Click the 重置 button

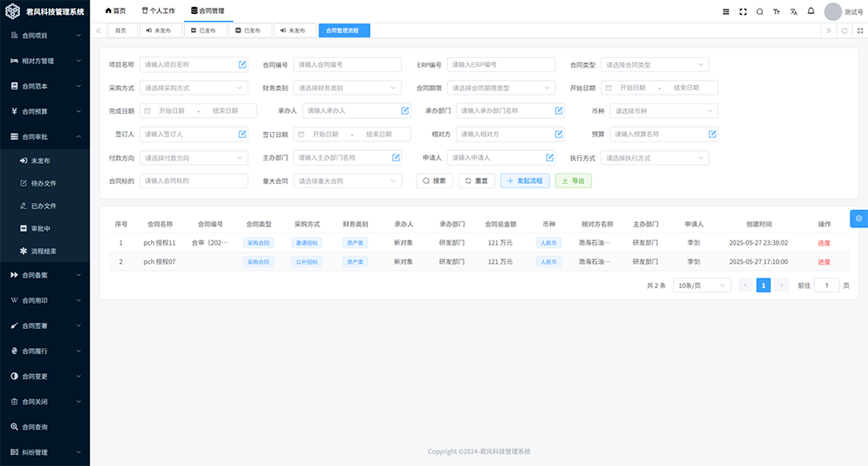[477, 181]
